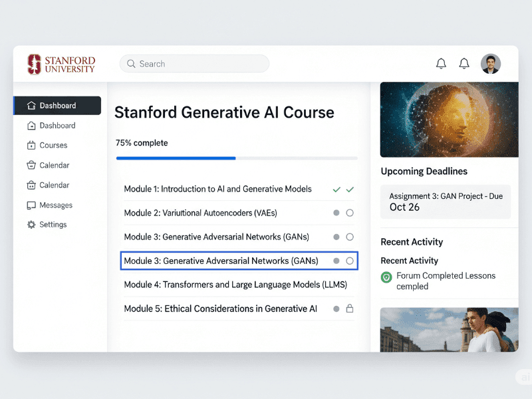
Task: Go to Courses in the sidebar
Action: point(47,145)
